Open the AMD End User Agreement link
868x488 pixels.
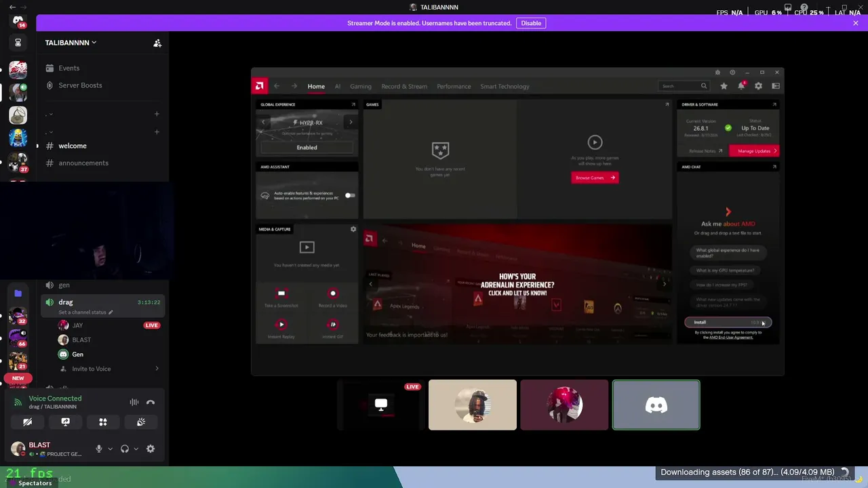[731, 338]
